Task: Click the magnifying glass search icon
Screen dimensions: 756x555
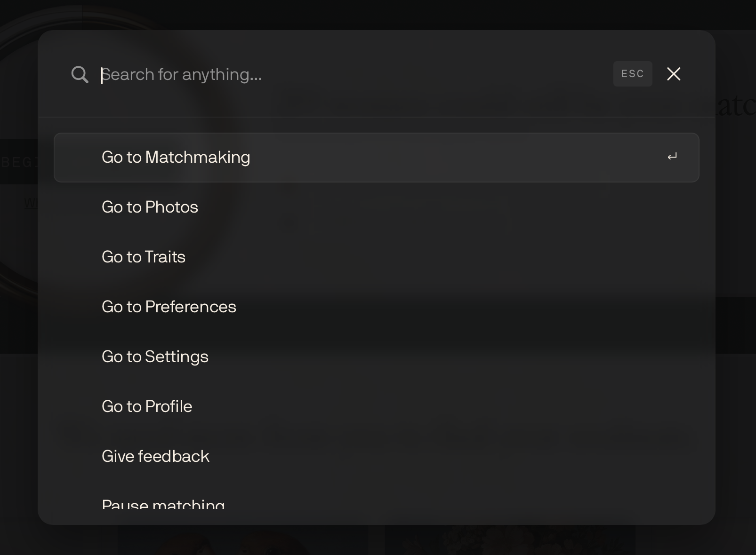Action: coord(80,74)
